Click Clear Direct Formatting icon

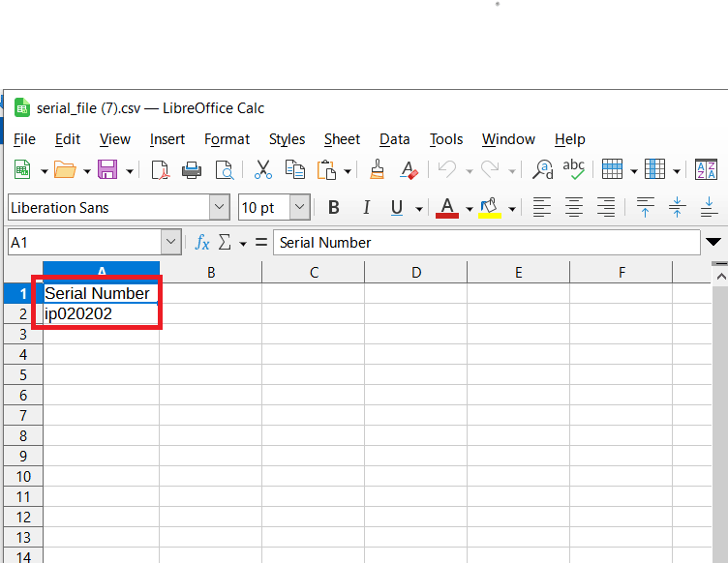[409, 169]
